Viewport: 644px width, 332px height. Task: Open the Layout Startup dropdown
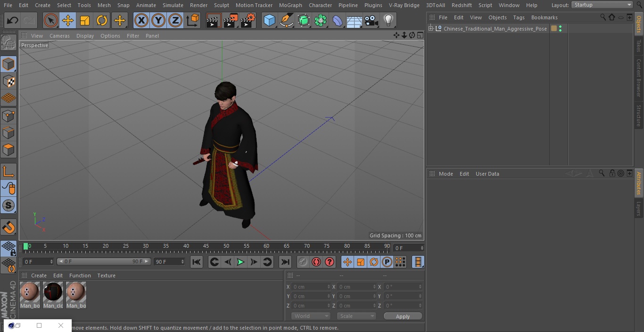(x=602, y=5)
